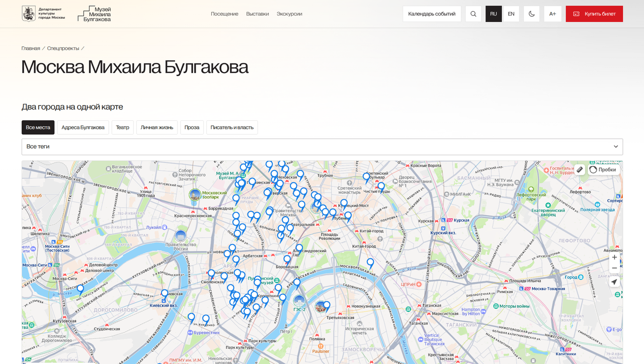Click the Правительство России building icon
This screenshot has height=364, width=644.
[x=181, y=235]
